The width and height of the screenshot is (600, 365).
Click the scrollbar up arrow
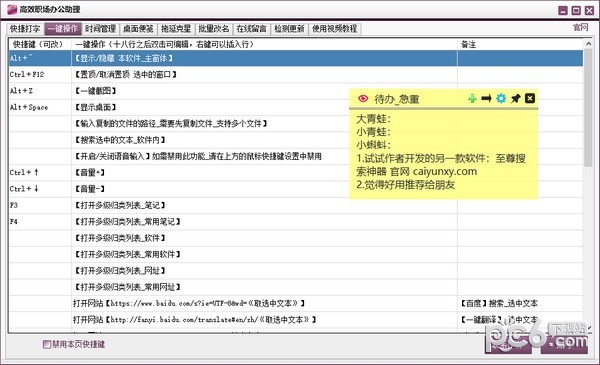[x=588, y=44]
